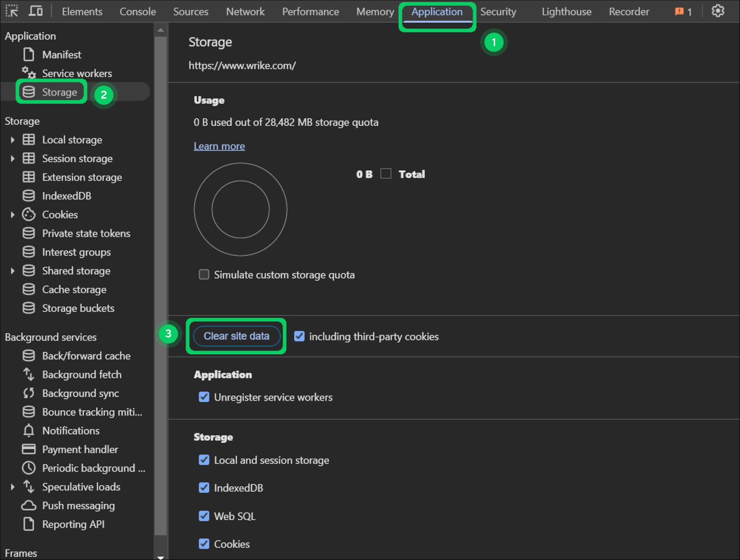Switch to the Network tab

click(245, 12)
